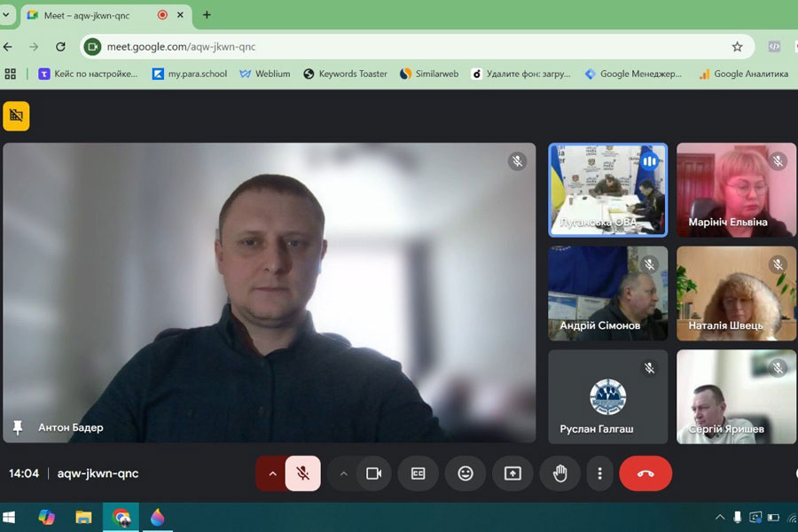Viewport: 798px width, 532px height.
Task: Open the tab search dropdown arrow
Action: pos(5,15)
